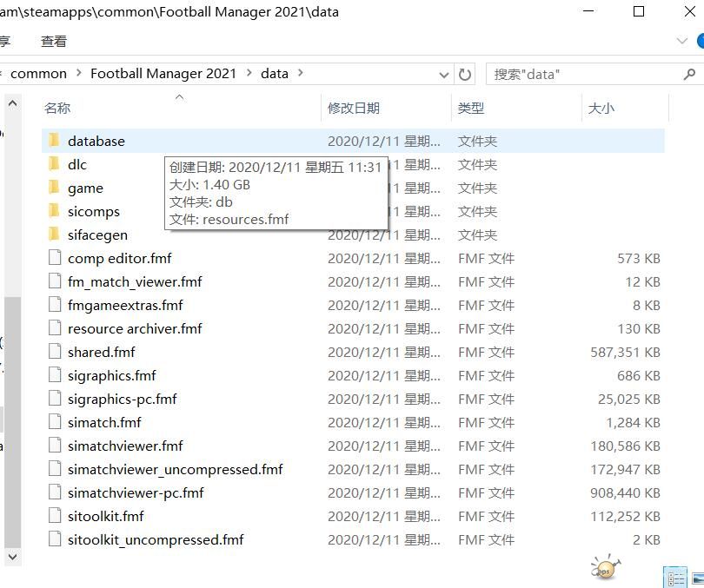This screenshot has height=588, width=704.
Task: Expand chevron after Football Manager 2021 breadcrumb
Action: click(249, 73)
